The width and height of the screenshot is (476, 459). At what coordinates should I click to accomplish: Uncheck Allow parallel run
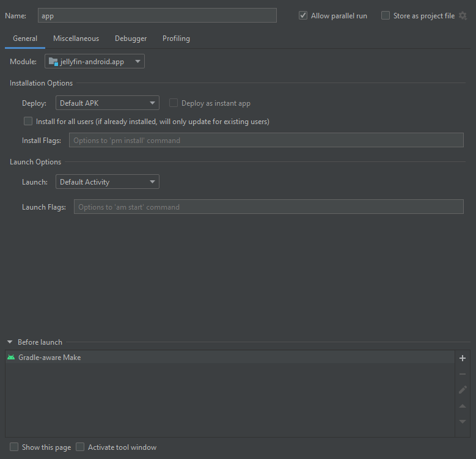(x=303, y=15)
